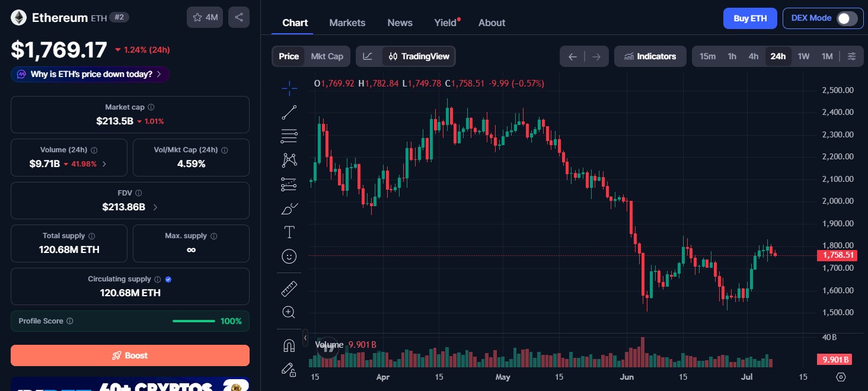The height and width of the screenshot is (391, 868).
Task: Set interval to 1W
Action: tap(803, 56)
